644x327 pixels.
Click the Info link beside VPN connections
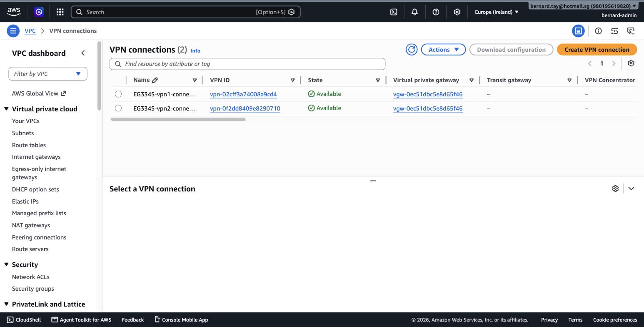195,50
